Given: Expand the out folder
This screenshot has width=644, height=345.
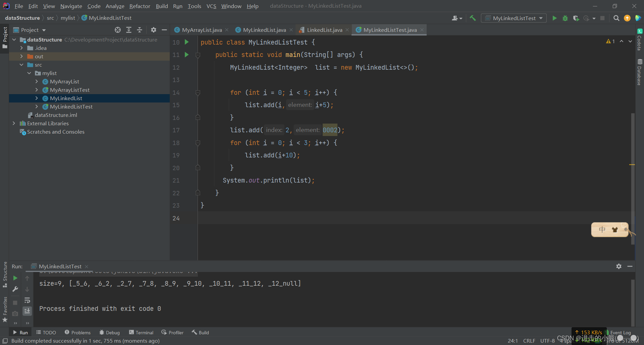Looking at the screenshot, I should point(21,56).
